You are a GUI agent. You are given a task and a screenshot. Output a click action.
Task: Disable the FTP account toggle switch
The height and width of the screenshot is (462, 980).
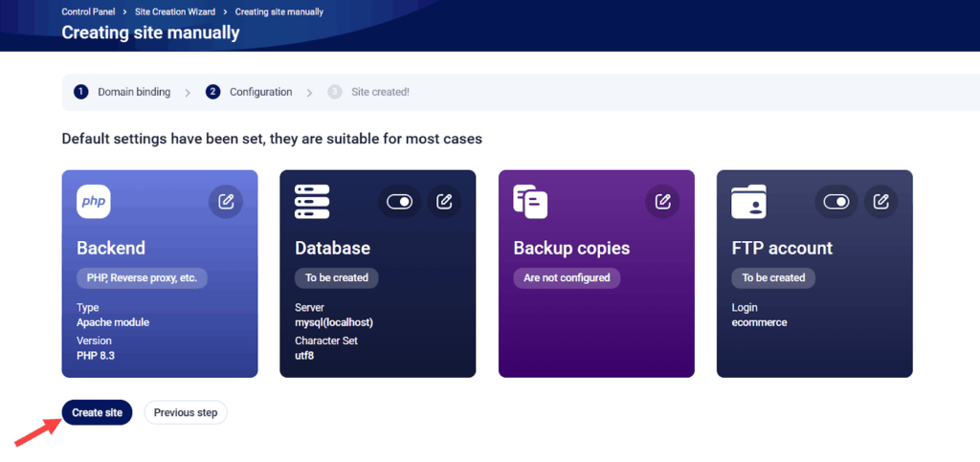tap(835, 202)
